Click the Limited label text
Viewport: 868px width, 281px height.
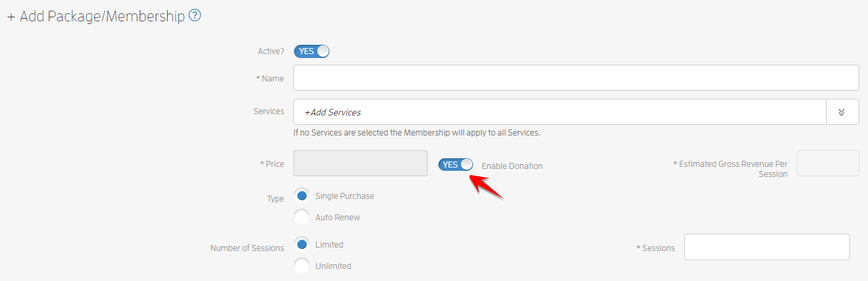click(x=329, y=245)
